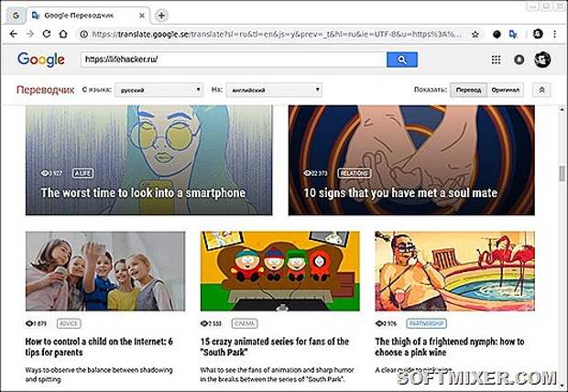Show the translated page with Перевод toggle
The width and height of the screenshot is (568, 392).
(x=468, y=90)
